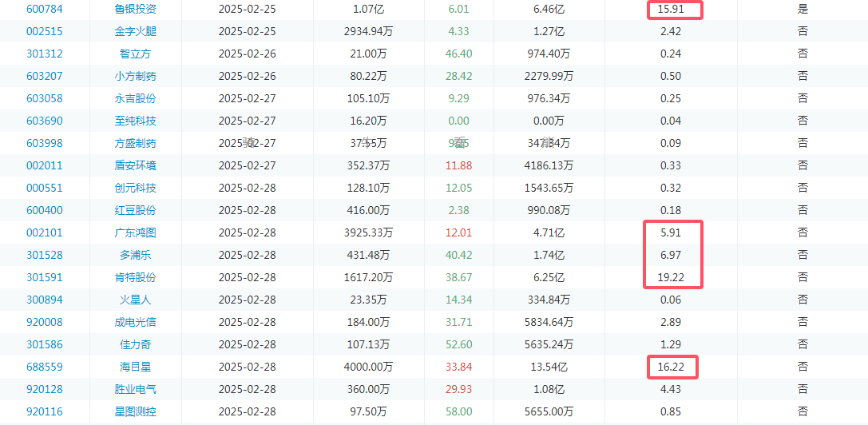Open stock code 000551 link
This screenshot has width=868, height=425.
pyautogui.click(x=44, y=188)
